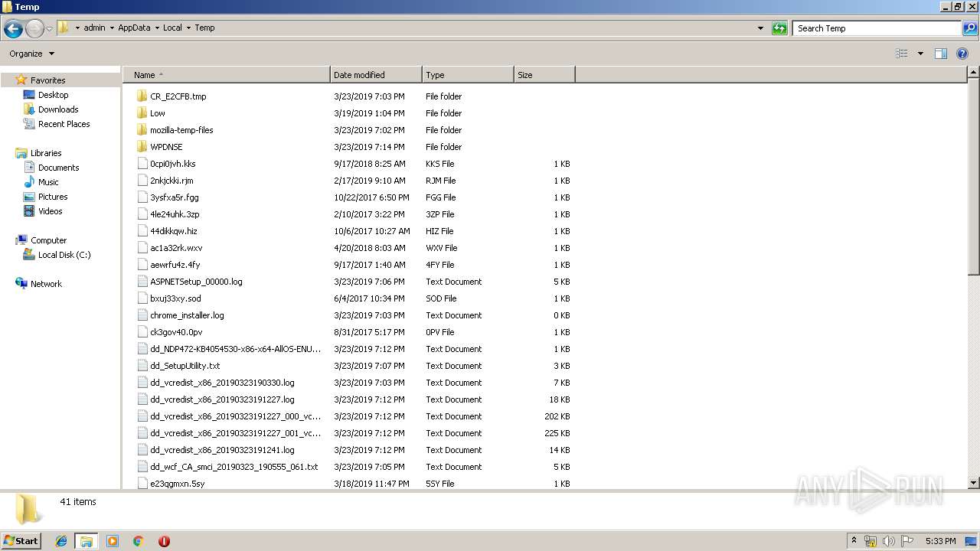The width and height of the screenshot is (980, 551).
Task: Select the 0cpi0jvh.kks file icon
Action: (x=142, y=164)
